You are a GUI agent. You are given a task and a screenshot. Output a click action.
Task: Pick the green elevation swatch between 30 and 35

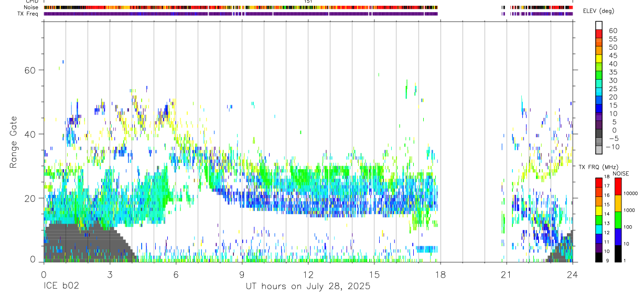(599, 75)
